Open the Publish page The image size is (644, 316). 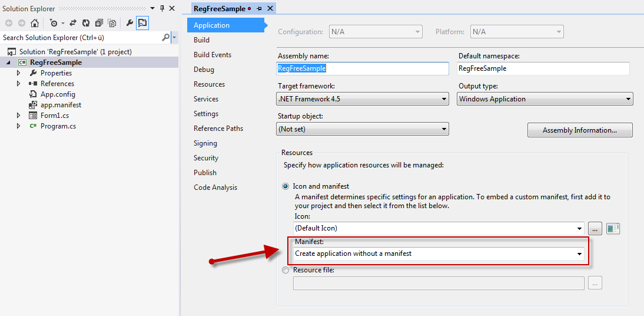tap(205, 172)
